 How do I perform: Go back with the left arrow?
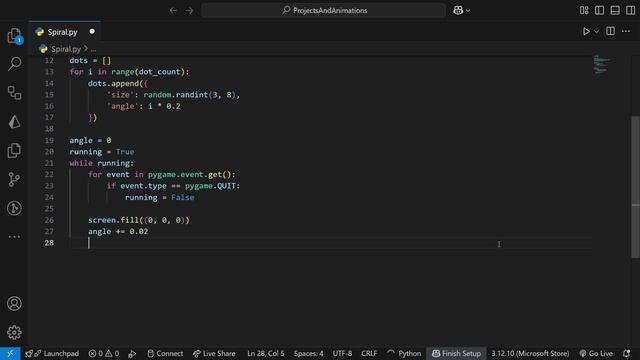point(173,11)
